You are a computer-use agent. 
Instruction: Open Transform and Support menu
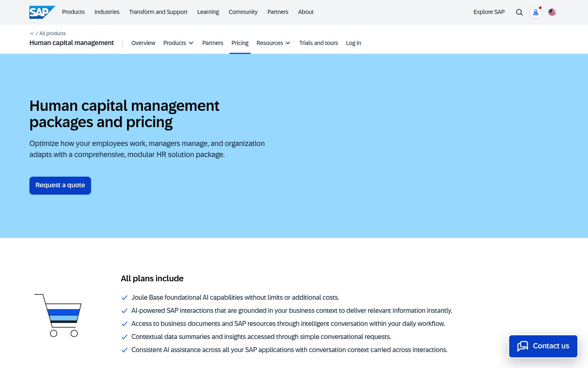(x=158, y=12)
